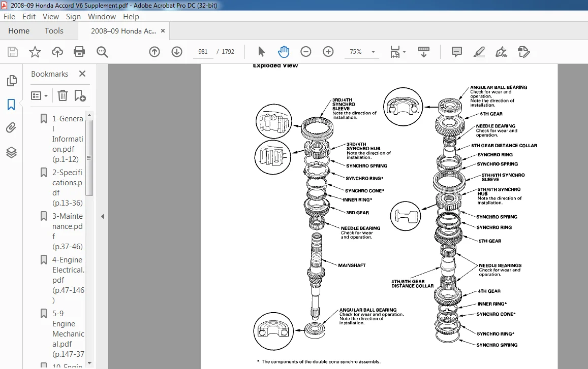The height and width of the screenshot is (369, 588).
Task: Click the fit page scrolling icon
Action: (395, 52)
